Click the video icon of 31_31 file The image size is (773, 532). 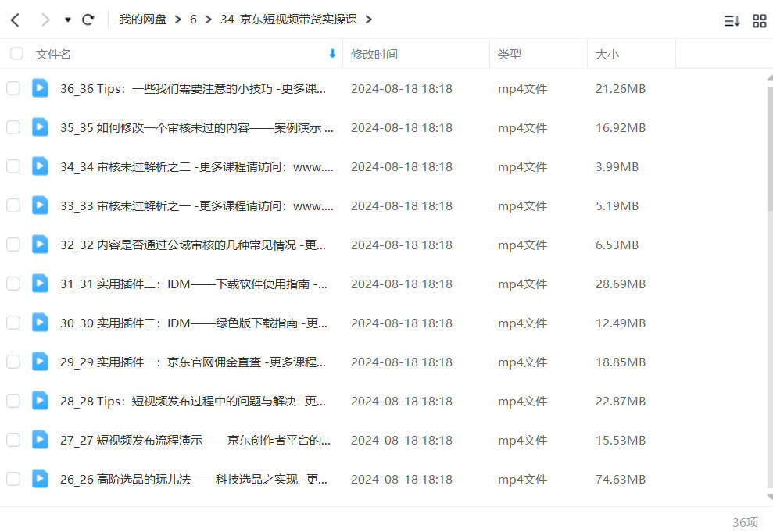click(40, 284)
